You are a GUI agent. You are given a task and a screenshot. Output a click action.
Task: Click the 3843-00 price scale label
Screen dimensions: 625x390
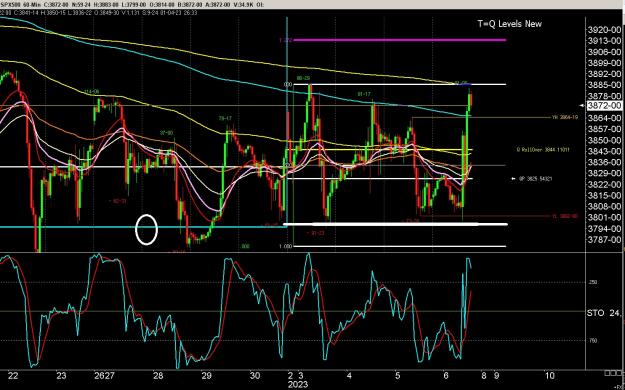pos(604,151)
